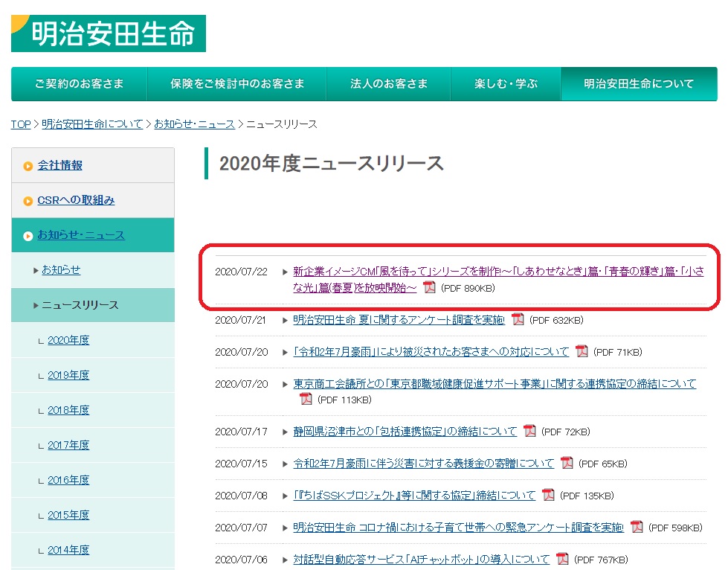Open ちばSSKプロジェクト 協定締結 link
The image size is (728, 570).
click(x=415, y=495)
